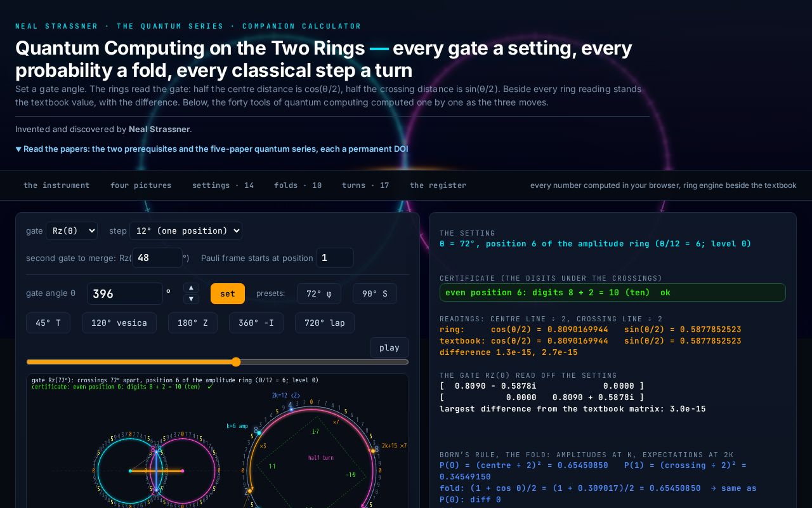The width and height of the screenshot is (812, 508).
Task: Click the Pauli frame start position field
Action: point(335,258)
